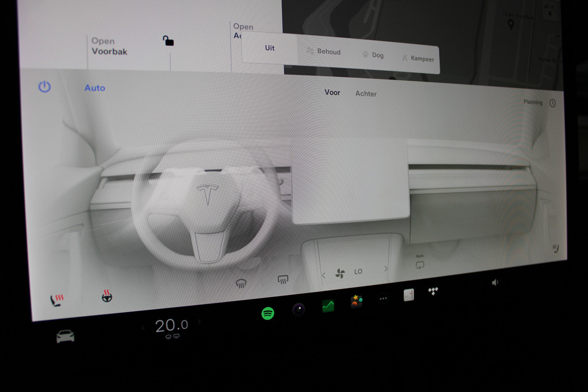Tap Open Voorbak
Viewport: 588px width, 392px height.
pyautogui.click(x=110, y=46)
